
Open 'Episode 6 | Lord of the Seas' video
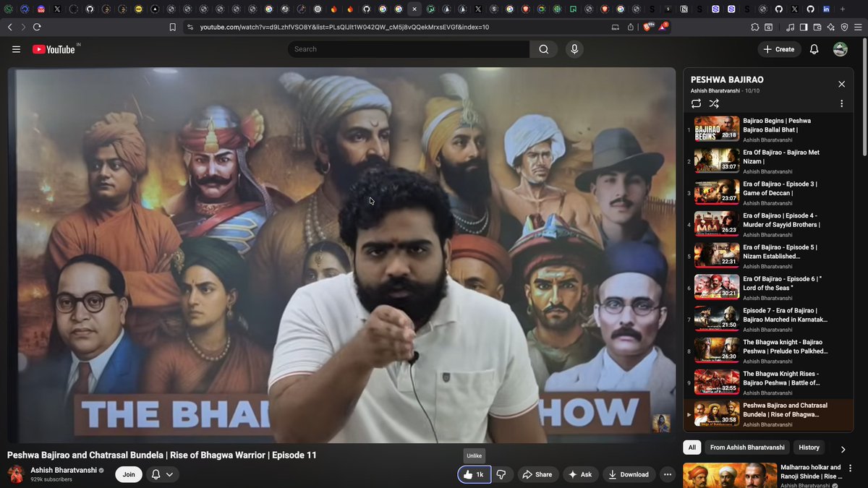(768, 288)
